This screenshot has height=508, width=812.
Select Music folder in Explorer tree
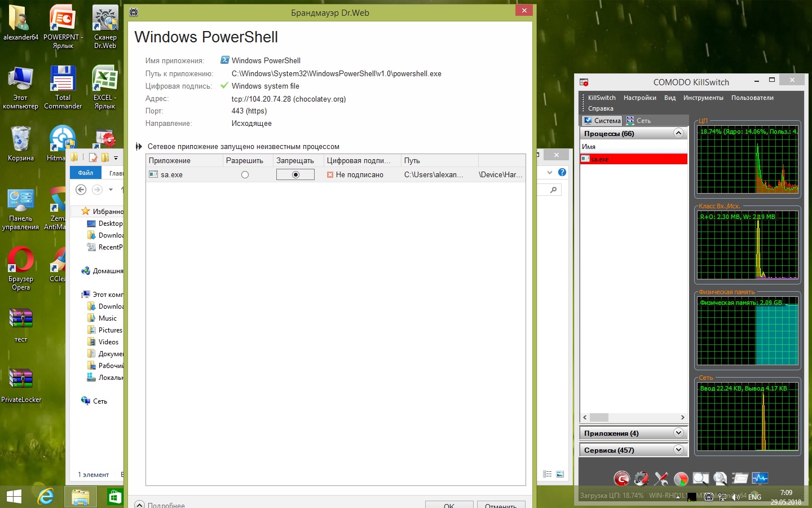(102, 318)
